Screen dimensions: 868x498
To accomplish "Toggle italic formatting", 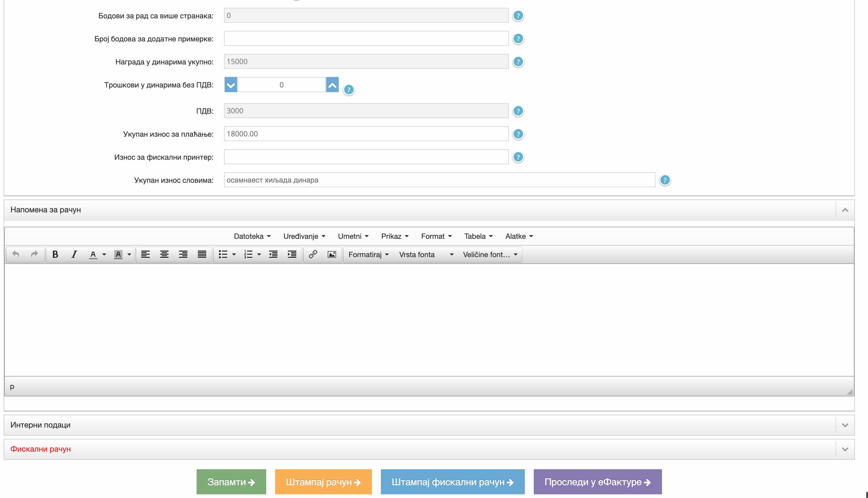I will 74,254.
